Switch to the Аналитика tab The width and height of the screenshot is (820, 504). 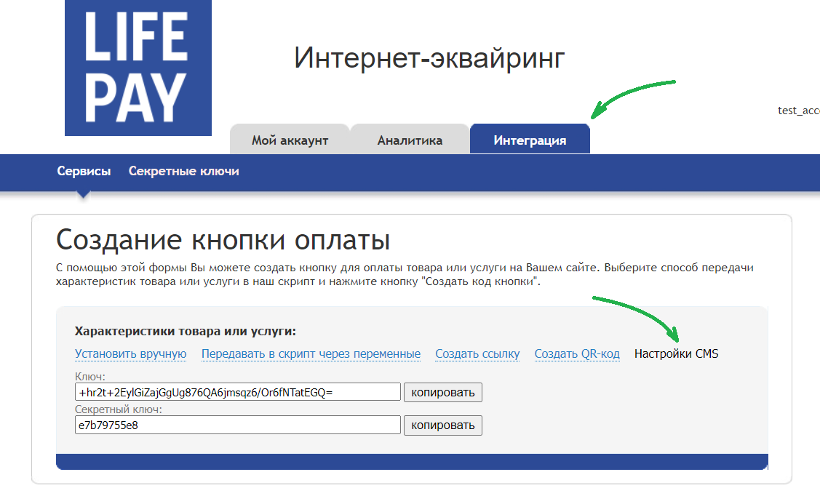[x=410, y=139]
